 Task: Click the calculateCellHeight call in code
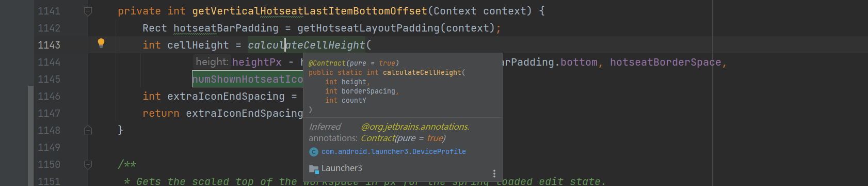click(x=307, y=45)
